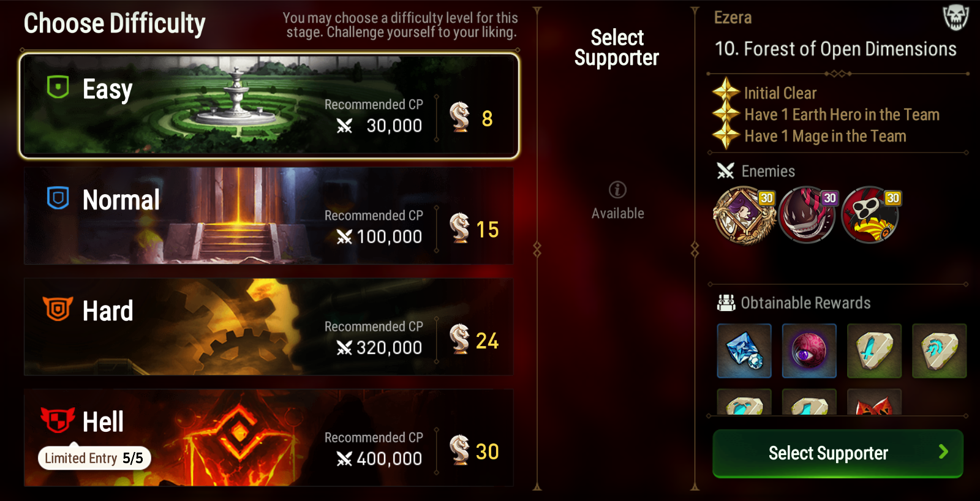The height and width of the screenshot is (501, 980).
Task: Select the dark shark-like enemy portrait
Action: coord(808,215)
